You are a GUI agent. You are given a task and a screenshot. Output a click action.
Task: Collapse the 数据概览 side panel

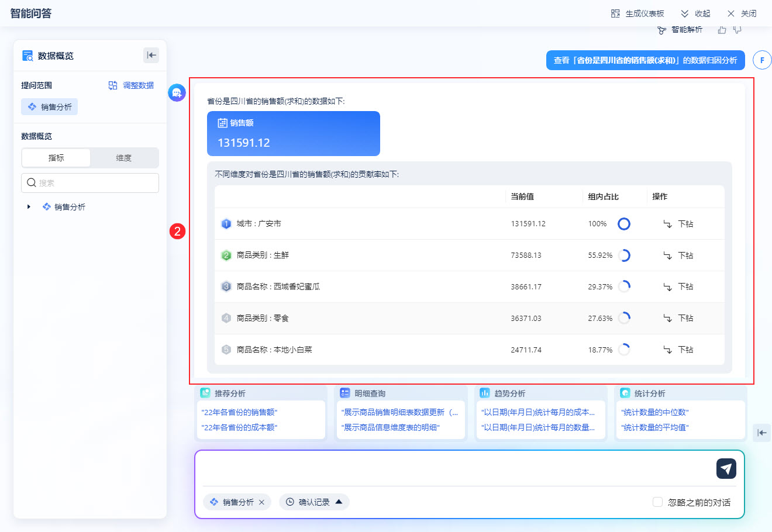151,56
